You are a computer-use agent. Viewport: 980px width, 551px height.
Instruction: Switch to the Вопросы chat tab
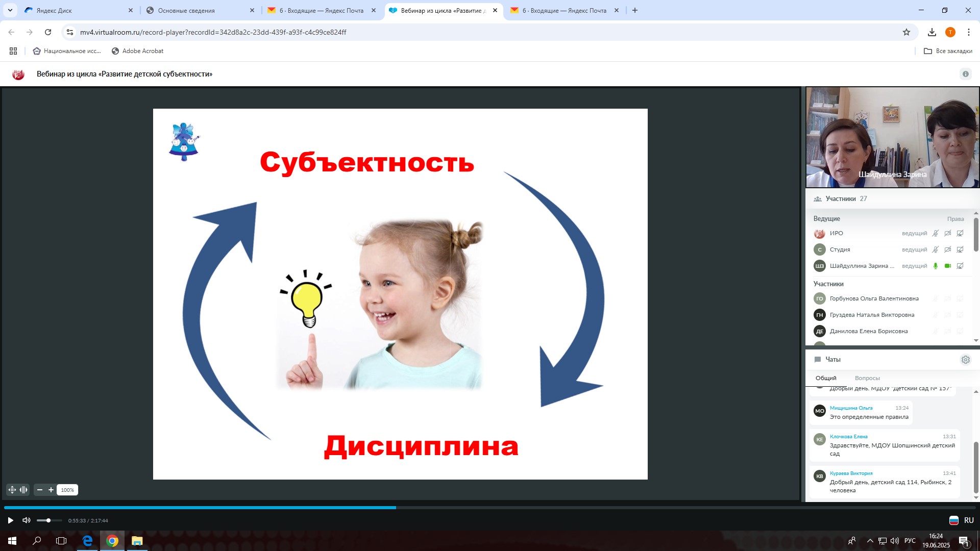[x=867, y=378]
